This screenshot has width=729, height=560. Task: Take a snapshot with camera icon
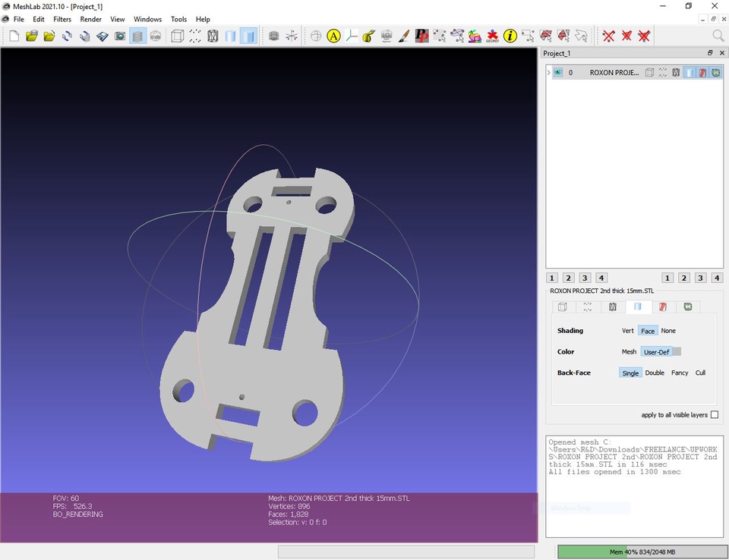pyautogui.click(x=120, y=36)
